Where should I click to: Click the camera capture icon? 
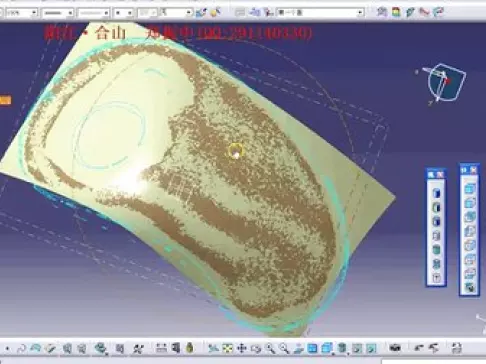pos(395,348)
